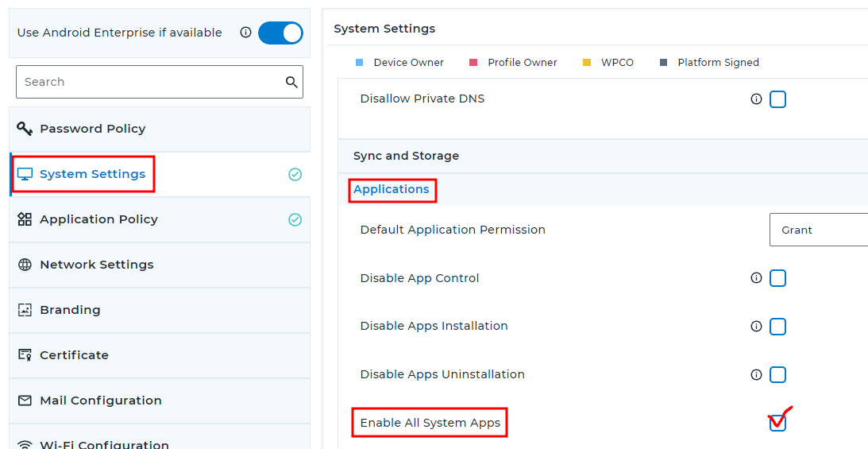Click the Device Owner legend text
This screenshot has width=868, height=449.
[408, 63]
